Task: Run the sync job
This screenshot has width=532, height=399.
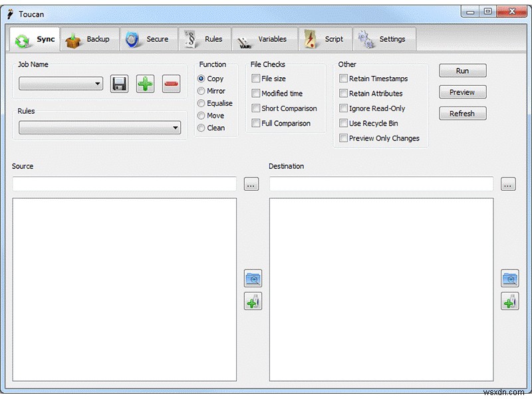Action: click(462, 70)
